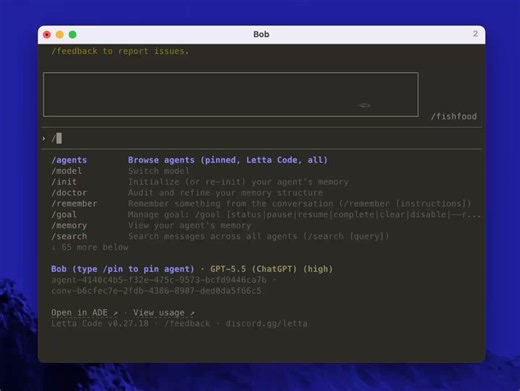The image size is (520, 391).
Task: Open the View usage link
Action: pyautogui.click(x=164, y=313)
